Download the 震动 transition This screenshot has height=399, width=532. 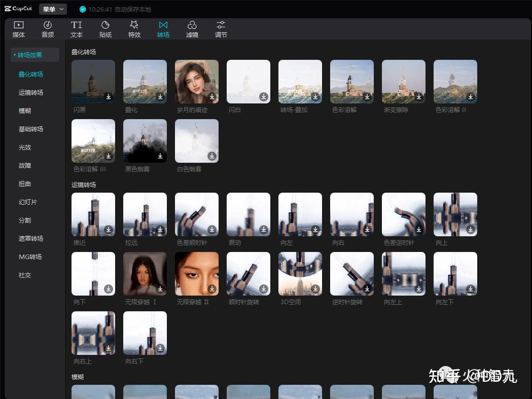(x=264, y=229)
